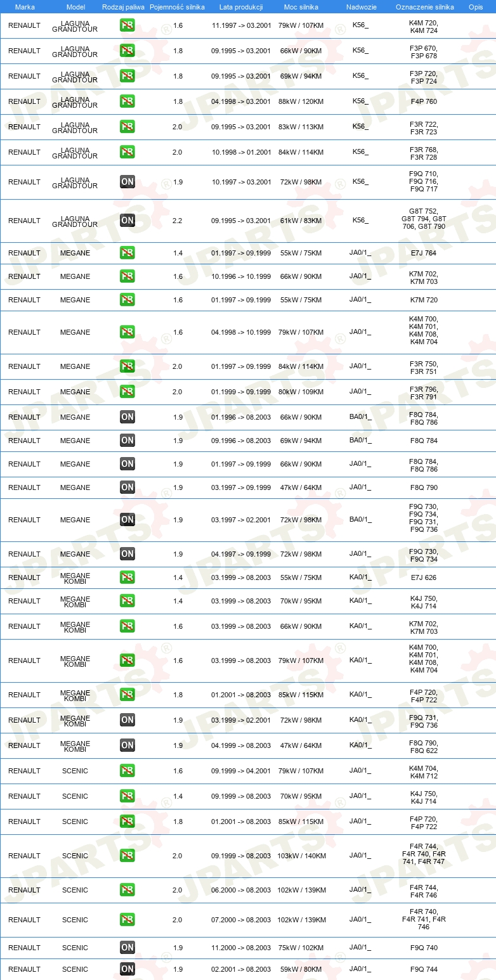Click diesel icon in Megane 03.1997 -> 02.2001 row

click(x=127, y=520)
